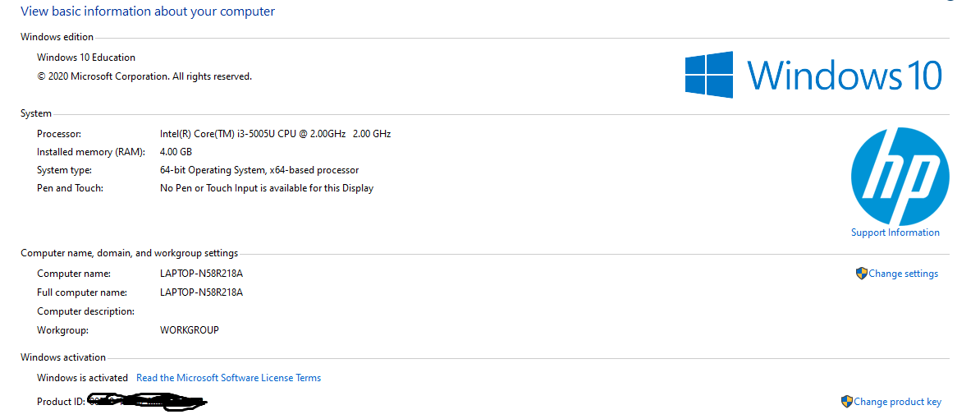The image size is (980, 419).
Task: Click the Installed memory (RAM): label
Action: [x=91, y=152]
